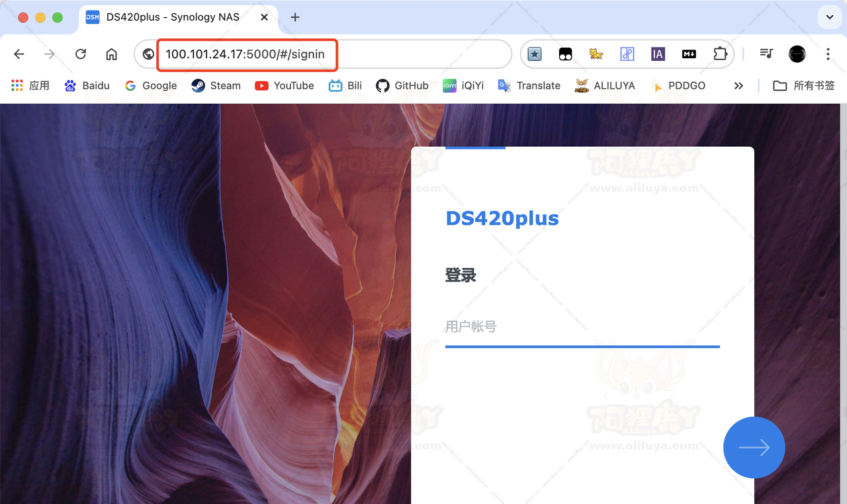Open the IA extension icon

coord(657,54)
